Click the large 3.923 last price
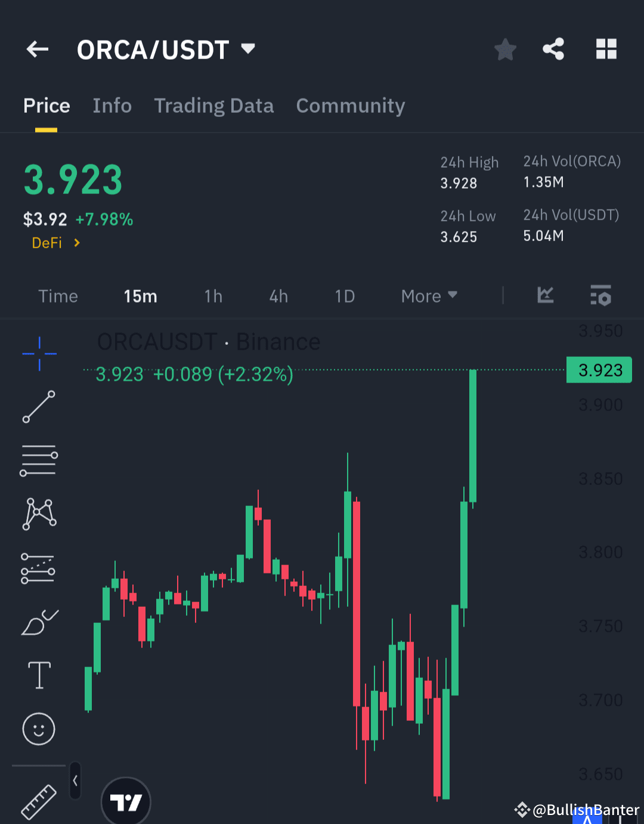The width and height of the screenshot is (644, 824). [x=73, y=180]
